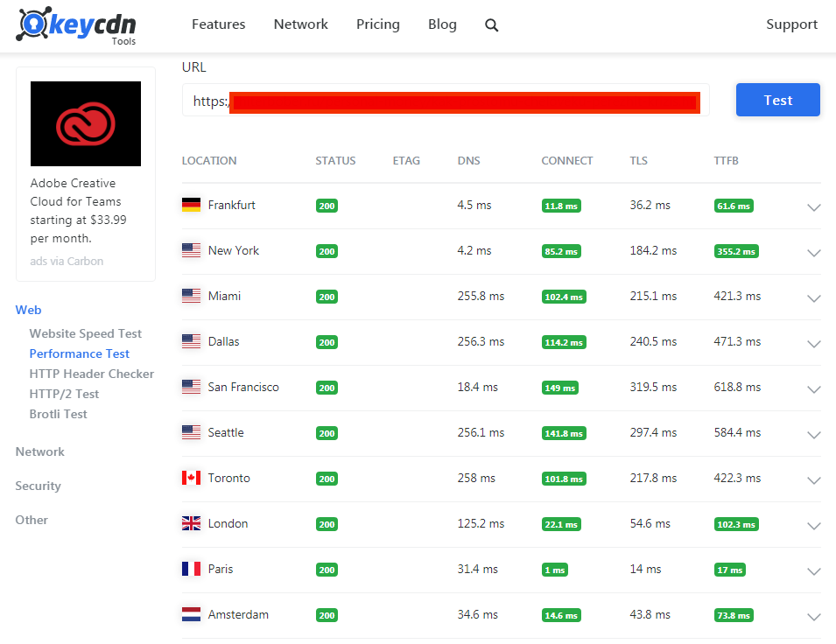Click the STATUS column header
Viewport: 836px width, 644px height.
tap(335, 161)
